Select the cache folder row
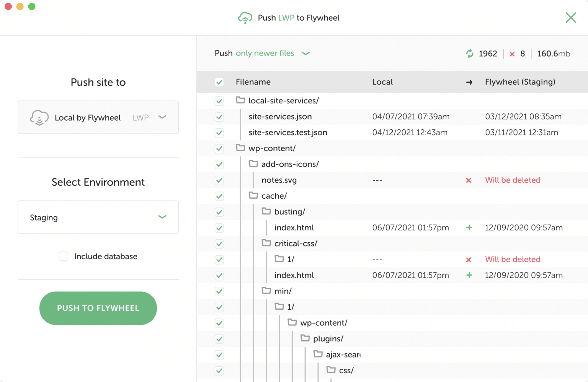The width and height of the screenshot is (588, 382). 274,196
